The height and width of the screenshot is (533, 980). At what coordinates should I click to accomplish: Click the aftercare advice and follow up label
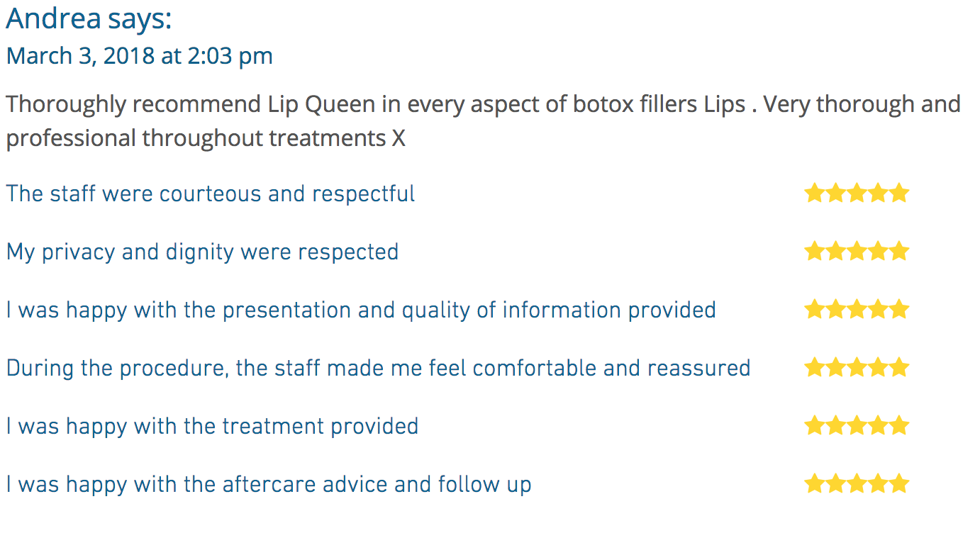click(x=269, y=485)
